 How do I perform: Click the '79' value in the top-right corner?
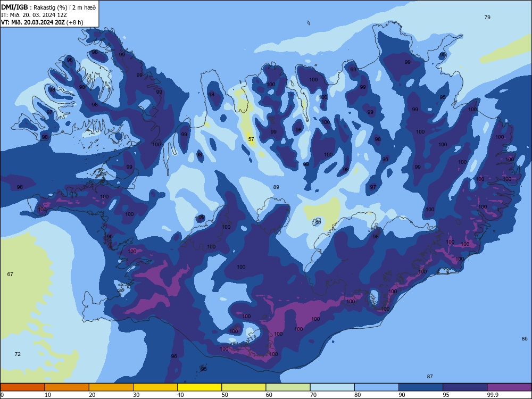pyautogui.click(x=487, y=18)
